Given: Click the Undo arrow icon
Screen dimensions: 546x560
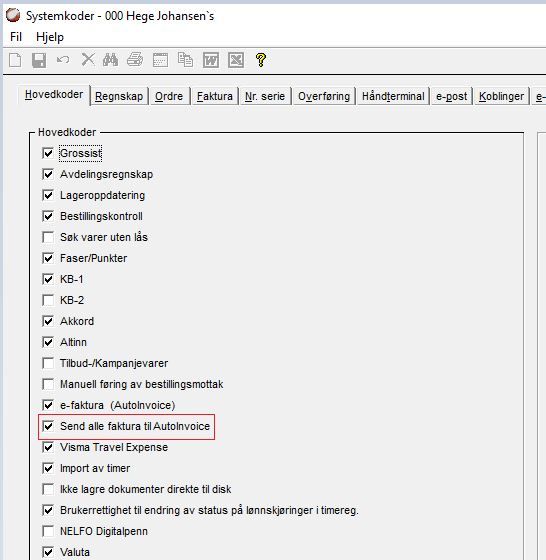Looking at the screenshot, I should click(63, 59).
